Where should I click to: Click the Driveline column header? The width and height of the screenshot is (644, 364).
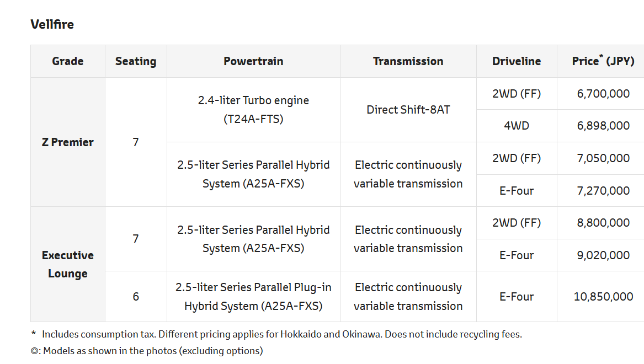(517, 61)
